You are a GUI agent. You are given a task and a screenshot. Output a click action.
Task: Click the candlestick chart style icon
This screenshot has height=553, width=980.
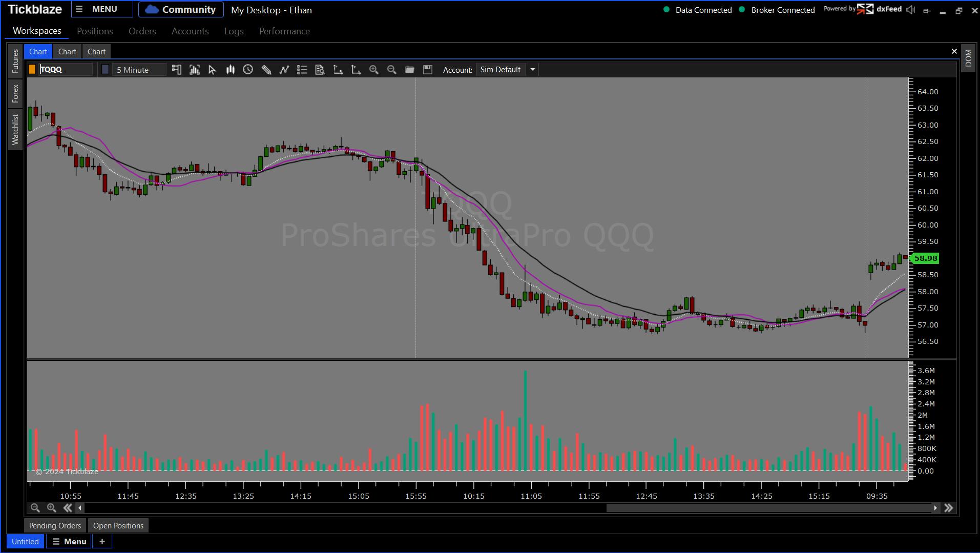click(x=231, y=70)
